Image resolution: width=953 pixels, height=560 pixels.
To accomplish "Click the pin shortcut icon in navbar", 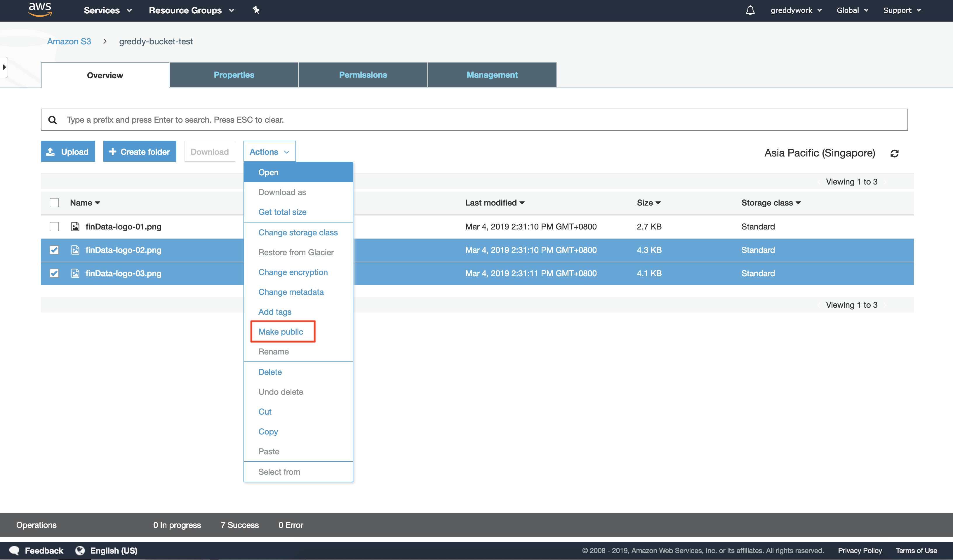I will 256,10.
